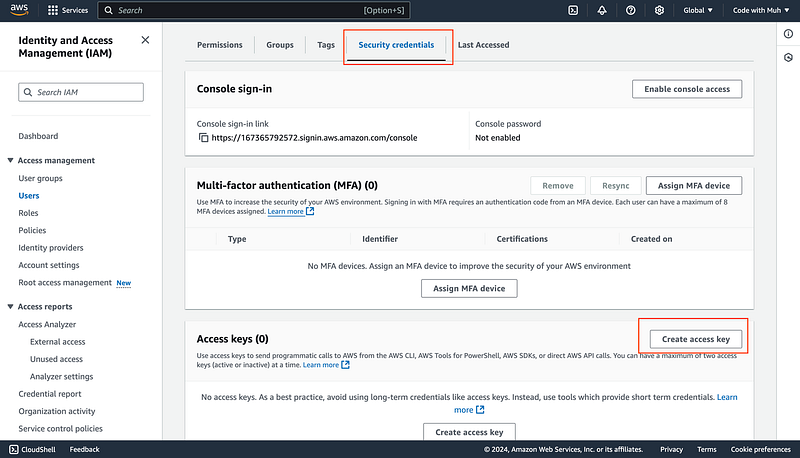Open the notifications bell
The height and width of the screenshot is (458, 800).
(601, 10)
